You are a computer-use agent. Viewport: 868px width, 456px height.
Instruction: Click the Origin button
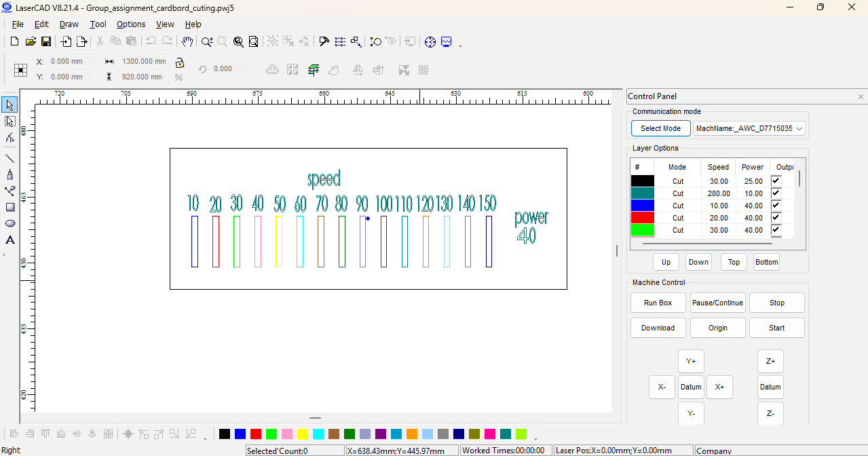pyautogui.click(x=717, y=328)
